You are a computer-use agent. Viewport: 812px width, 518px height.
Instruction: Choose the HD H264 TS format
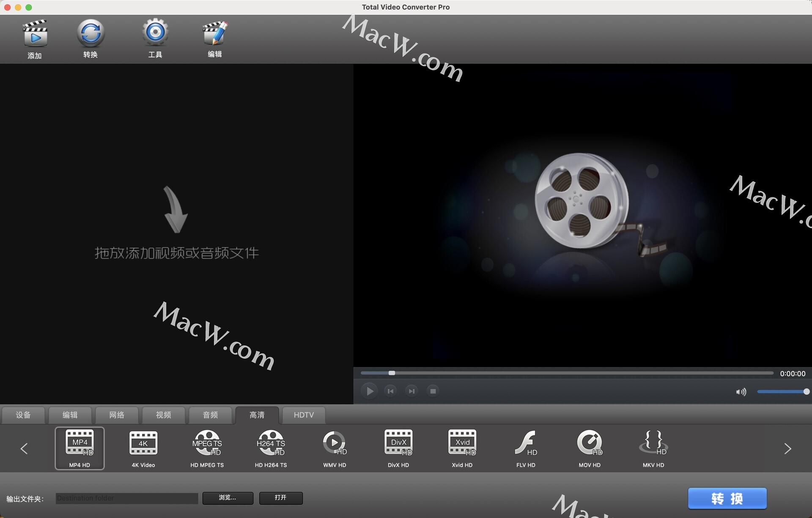[271, 448]
